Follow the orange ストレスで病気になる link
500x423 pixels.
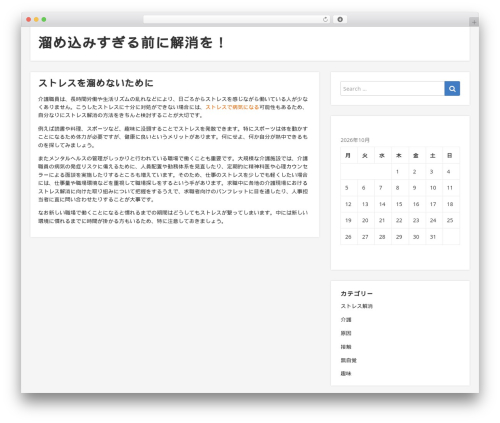tap(232, 107)
